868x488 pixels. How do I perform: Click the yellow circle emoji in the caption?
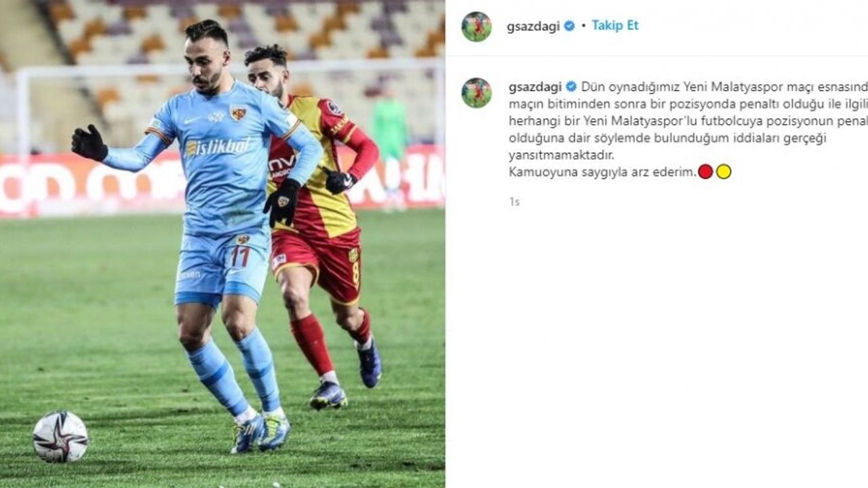point(724,171)
